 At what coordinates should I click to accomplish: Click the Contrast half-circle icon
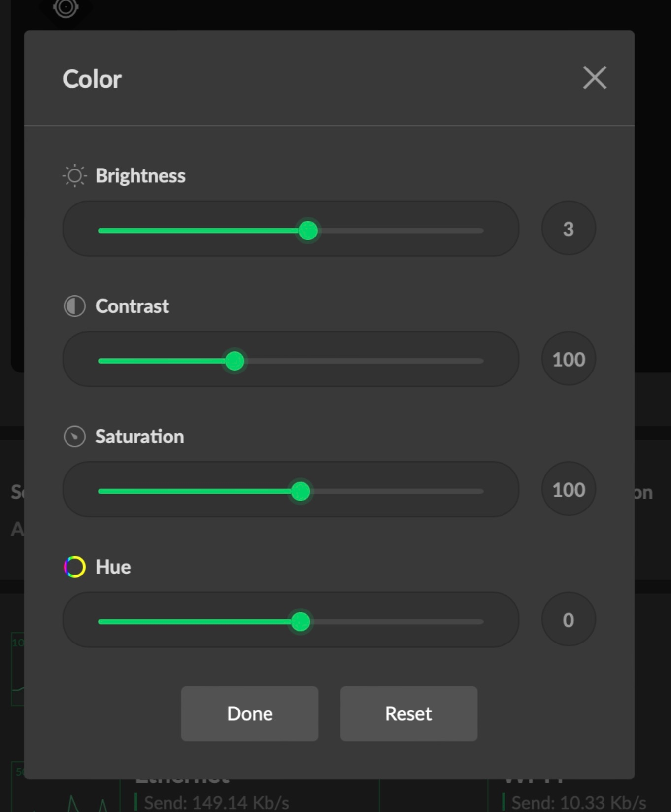(x=74, y=306)
